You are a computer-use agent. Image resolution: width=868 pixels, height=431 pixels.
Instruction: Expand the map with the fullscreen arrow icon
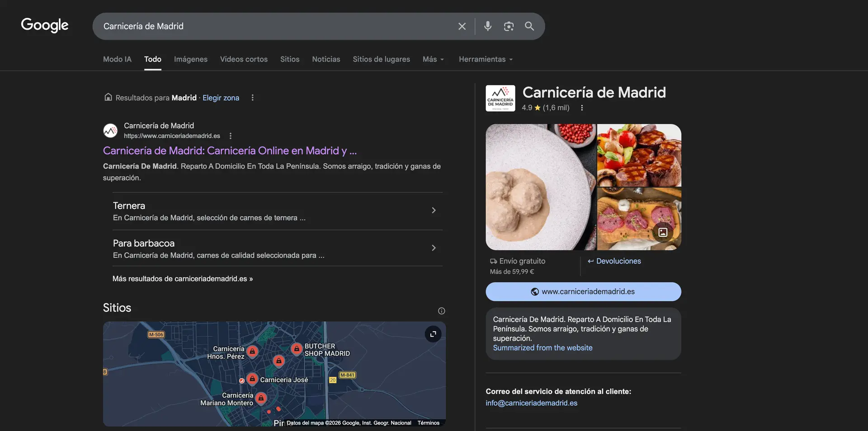pyautogui.click(x=433, y=334)
